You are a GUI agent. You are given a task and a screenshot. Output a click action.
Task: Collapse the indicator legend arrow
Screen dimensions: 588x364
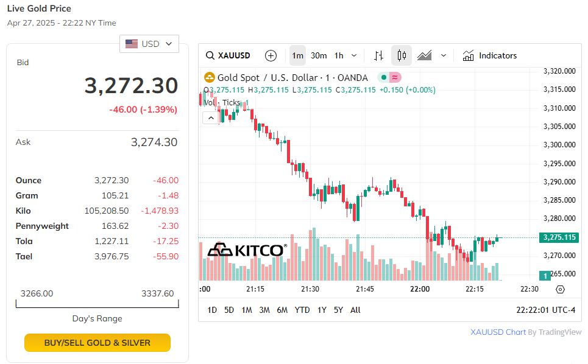(210, 117)
